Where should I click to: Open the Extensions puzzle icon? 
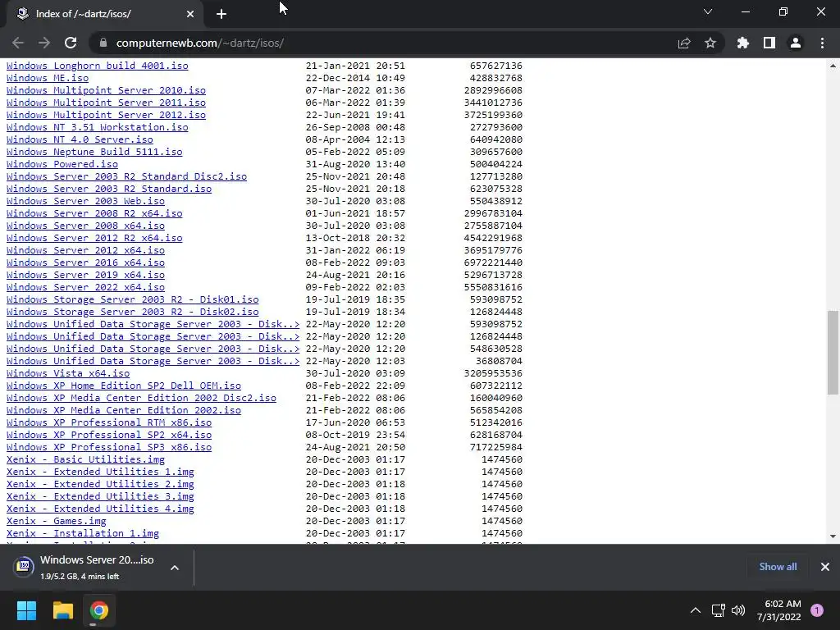742,43
